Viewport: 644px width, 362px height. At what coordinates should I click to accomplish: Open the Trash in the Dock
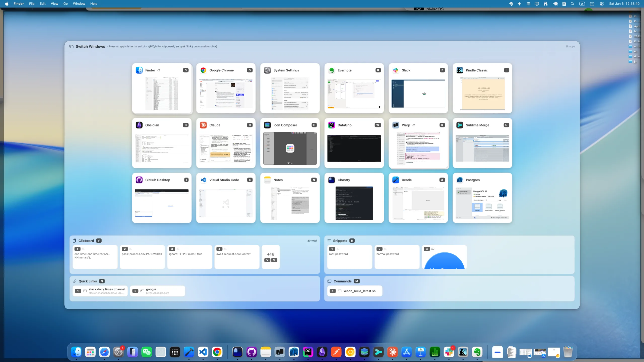pyautogui.click(x=568, y=352)
